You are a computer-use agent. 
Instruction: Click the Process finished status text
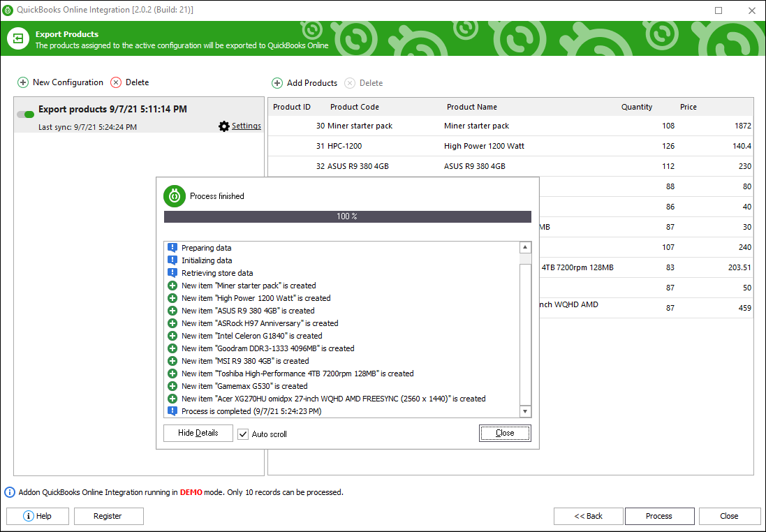[217, 196]
